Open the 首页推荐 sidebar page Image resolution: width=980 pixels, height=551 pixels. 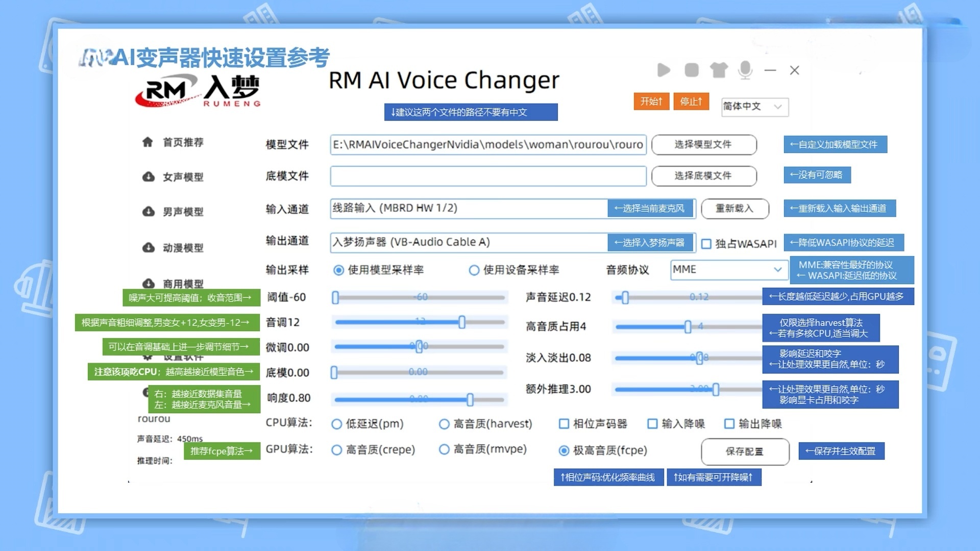pyautogui.click(x=183, y=142)
